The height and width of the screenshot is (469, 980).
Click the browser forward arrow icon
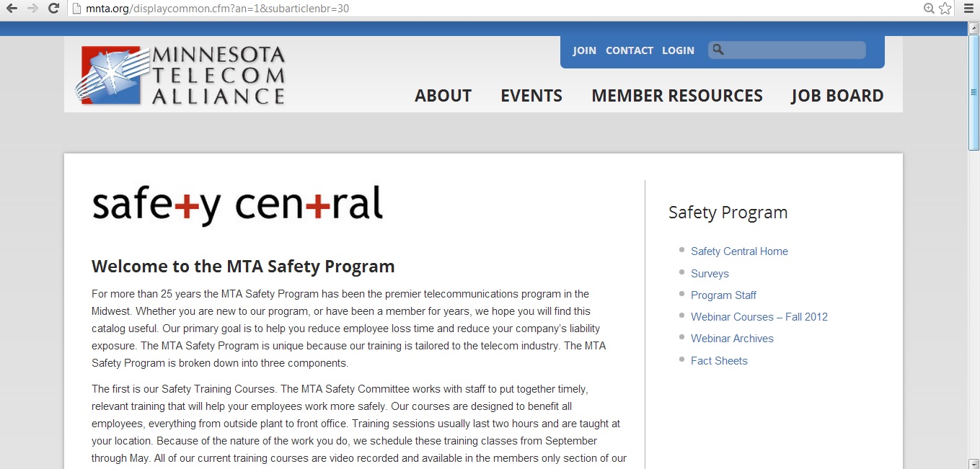point(32,9)
